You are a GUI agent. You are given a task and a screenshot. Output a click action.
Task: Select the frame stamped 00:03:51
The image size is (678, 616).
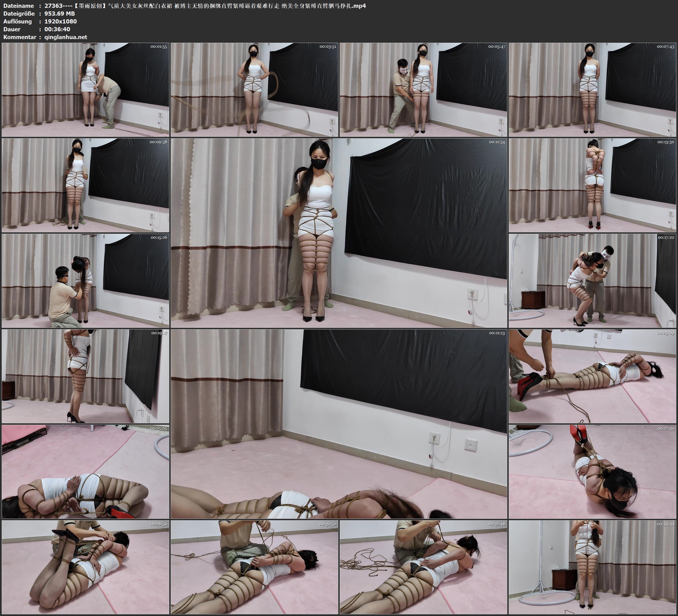(254, 90)
